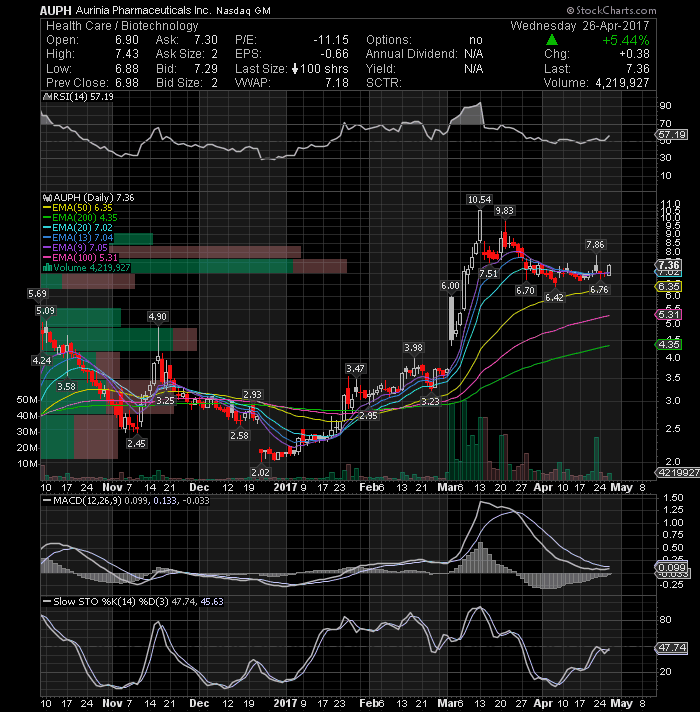Click the Health Care / Biotechnology sector label
The width and height of the screenshot is (700, 712).
pyautogui.click(x=122, y=26)
